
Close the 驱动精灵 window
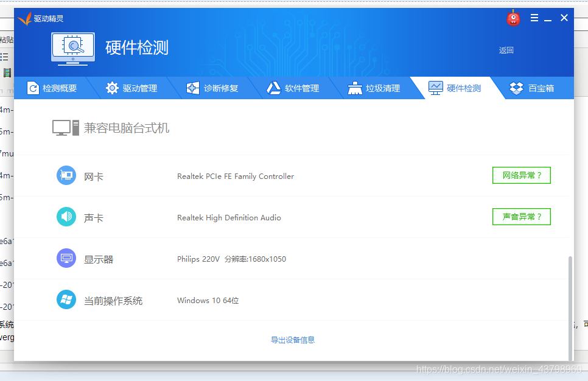564,18
